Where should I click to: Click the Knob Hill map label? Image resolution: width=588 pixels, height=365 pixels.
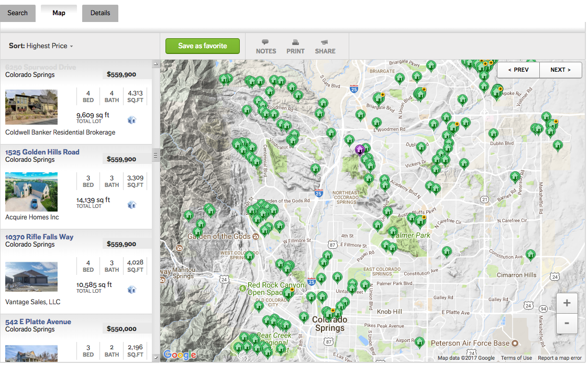click(389, 312)
